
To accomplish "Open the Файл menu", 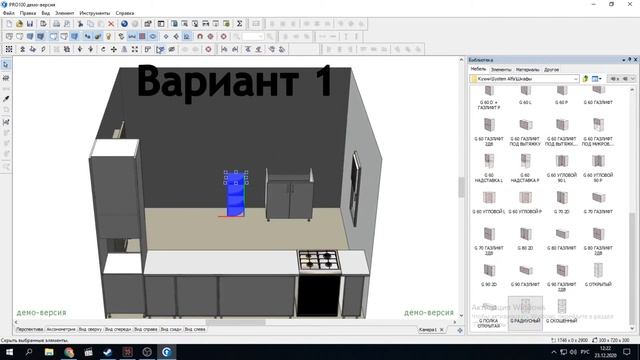I will pos(9,13).
